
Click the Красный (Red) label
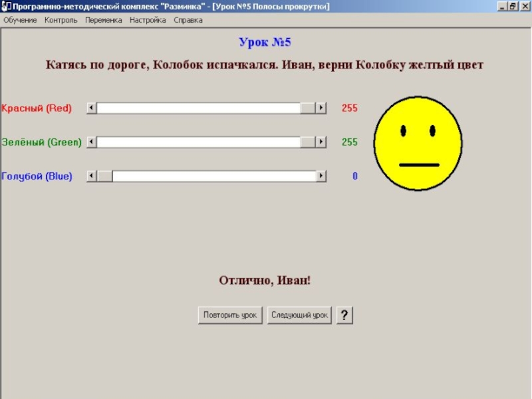(x=37, y=108)
